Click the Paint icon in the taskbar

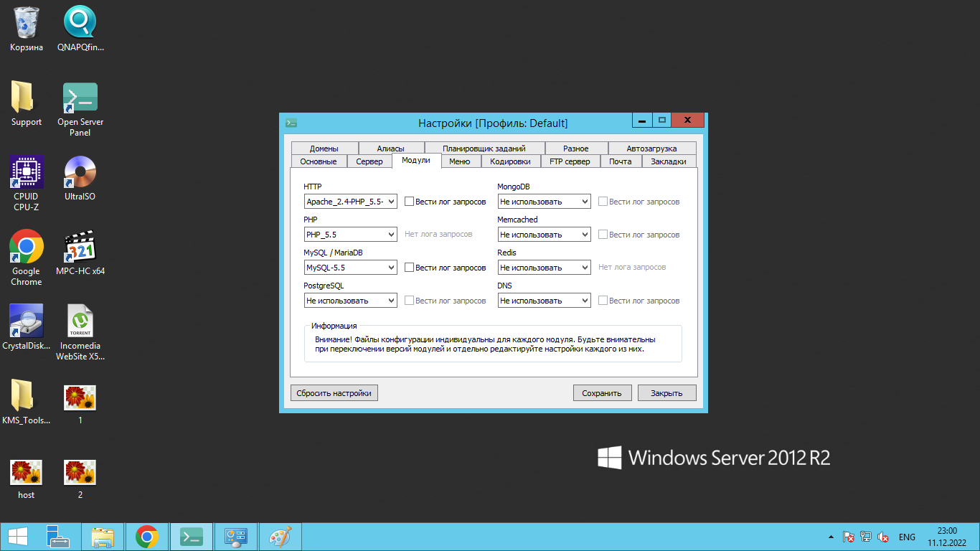tap(281, 537)
